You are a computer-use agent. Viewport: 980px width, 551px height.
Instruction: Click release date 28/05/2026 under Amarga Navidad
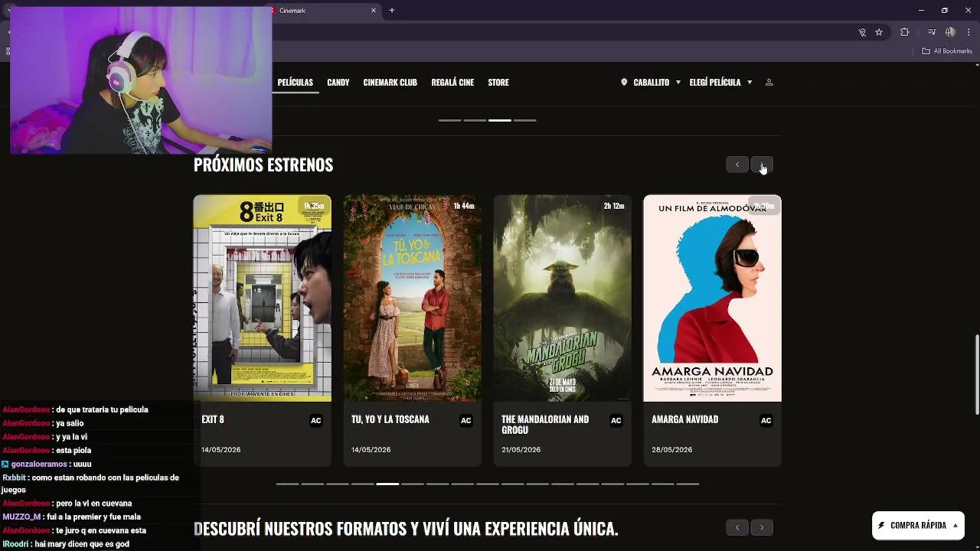coord(671,449)
